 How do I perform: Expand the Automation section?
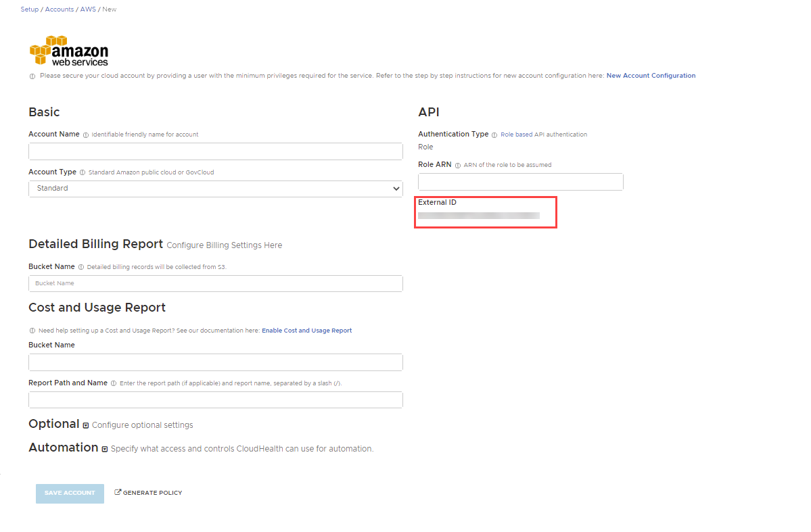click(x=104, y=448)
